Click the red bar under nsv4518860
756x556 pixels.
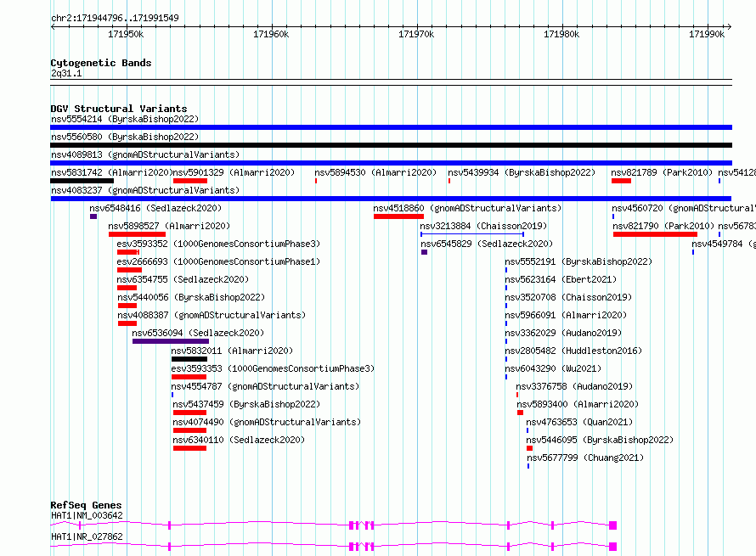pos(398,216)
